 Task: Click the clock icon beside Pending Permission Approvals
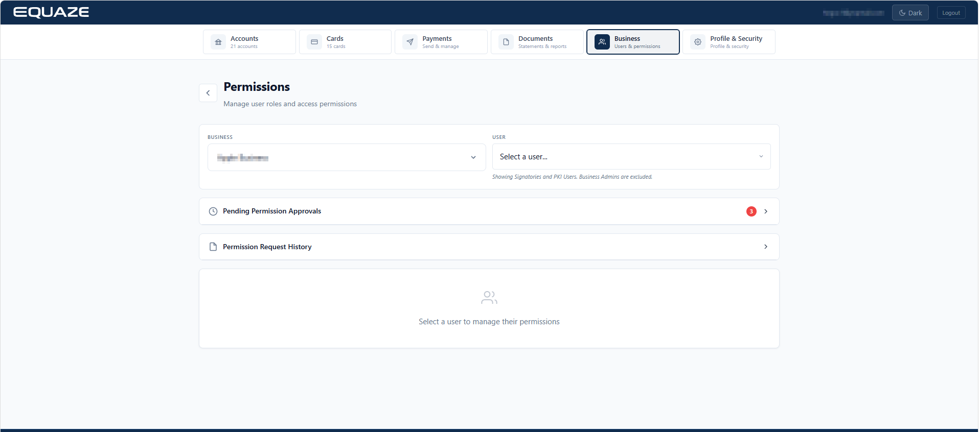click(x=213, y=211)
